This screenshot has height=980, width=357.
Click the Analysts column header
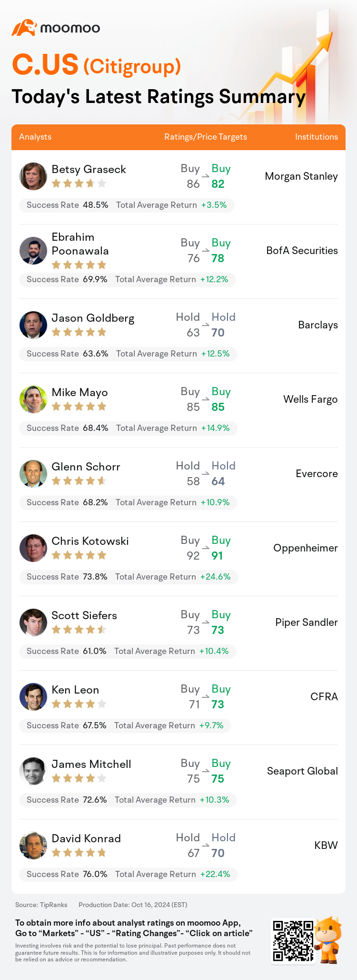(35, 137)
